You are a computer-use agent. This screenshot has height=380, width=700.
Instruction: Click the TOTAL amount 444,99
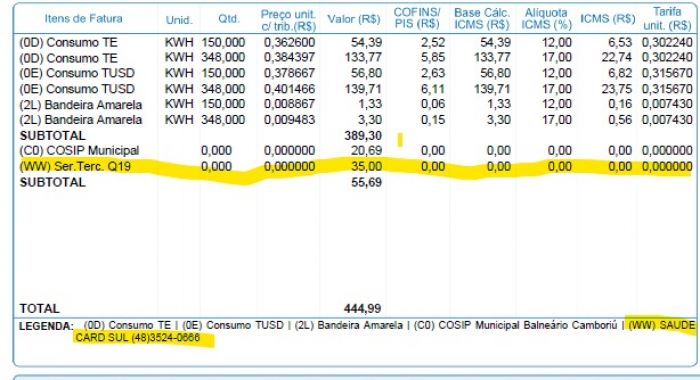pyautogui.click(x=362, y=309)
